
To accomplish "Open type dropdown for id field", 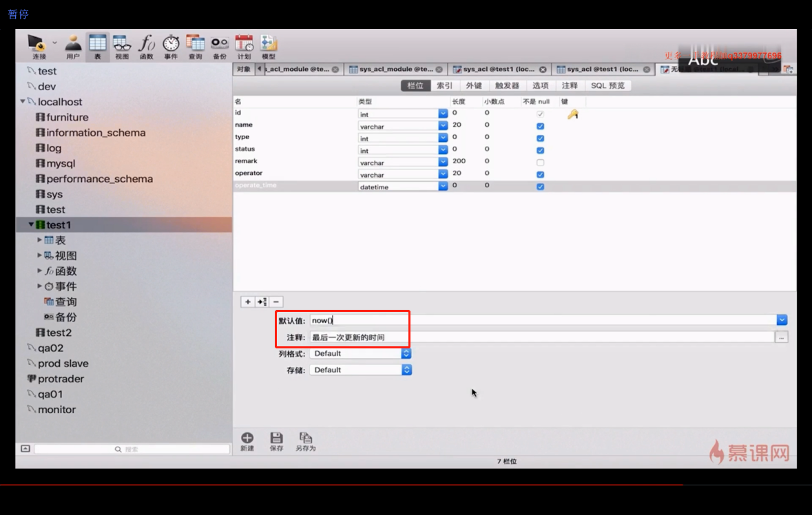I will point(443,114).
